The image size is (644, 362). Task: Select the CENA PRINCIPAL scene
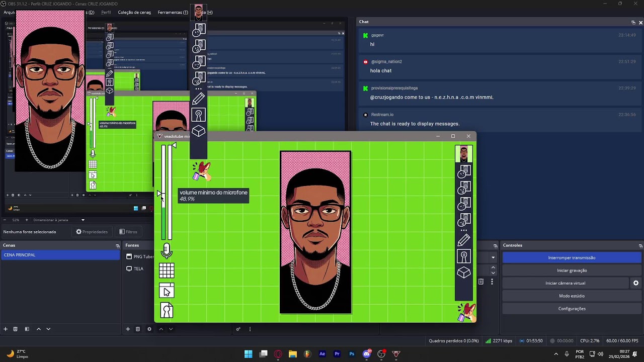pos(60,255)
